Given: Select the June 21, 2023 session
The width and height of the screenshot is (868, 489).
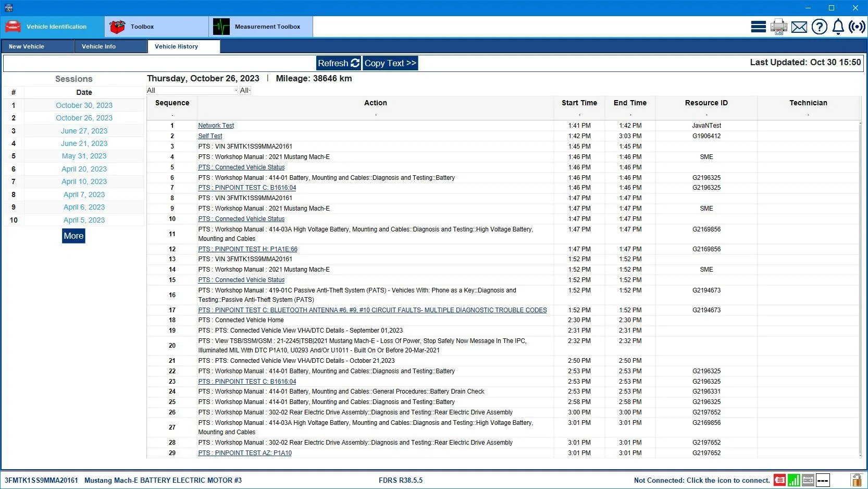Looking at the screenshot, I should coord(84,143).
